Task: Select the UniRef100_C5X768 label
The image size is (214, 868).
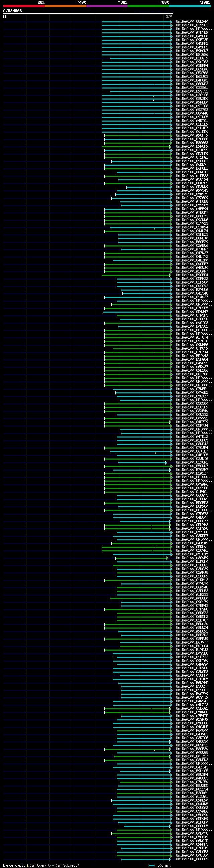Action: pyautogui.click(x=192, y=73)
